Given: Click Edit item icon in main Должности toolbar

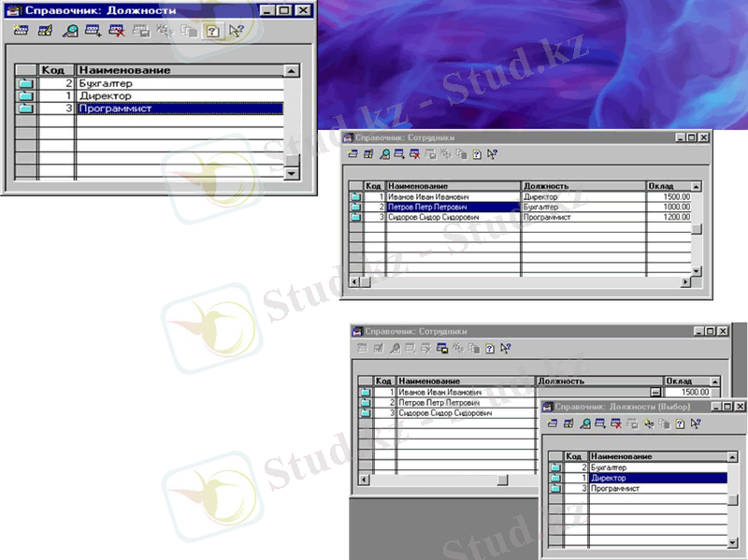Looking at the screenshot, I should [x=45, y=31].
